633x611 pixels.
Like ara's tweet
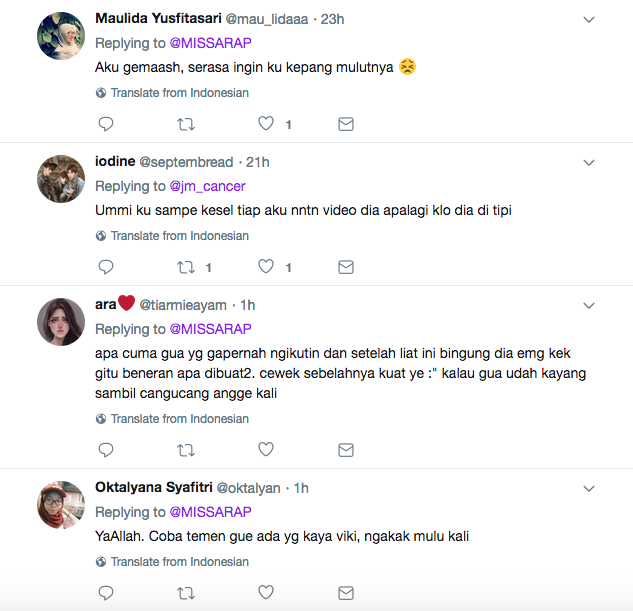(266, 450)
